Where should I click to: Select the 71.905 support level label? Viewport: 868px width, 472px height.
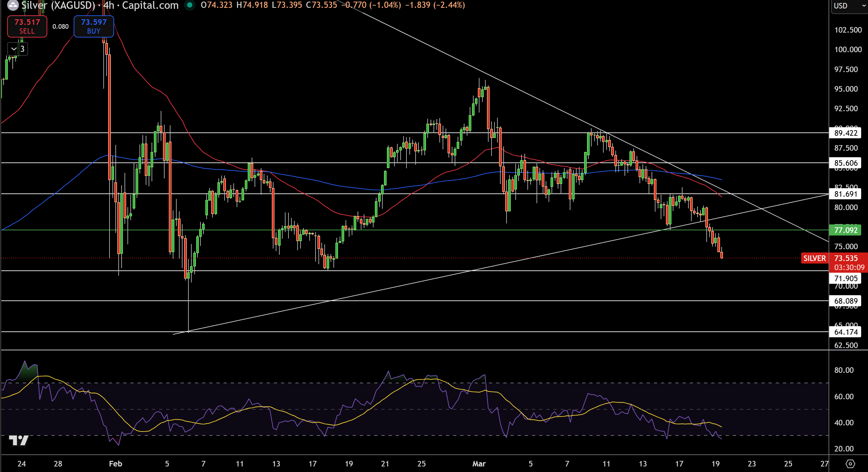coord(845,279)
